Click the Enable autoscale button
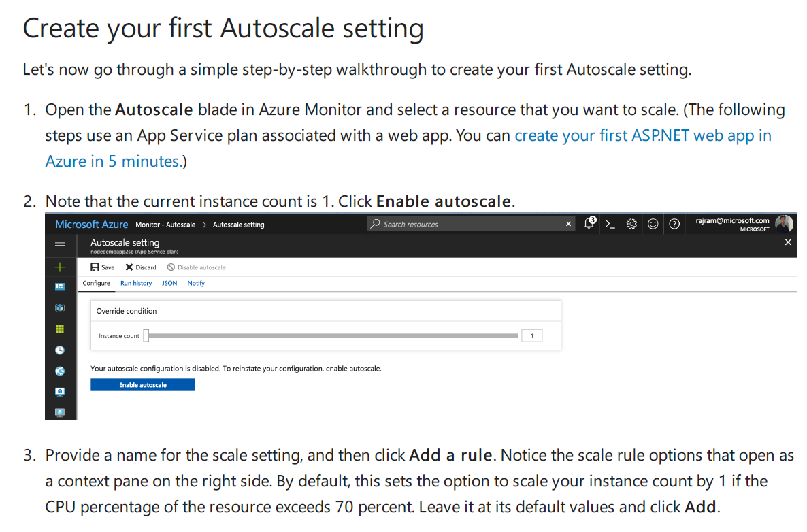This screenshot has height=532, width=807. click(143, 385)
